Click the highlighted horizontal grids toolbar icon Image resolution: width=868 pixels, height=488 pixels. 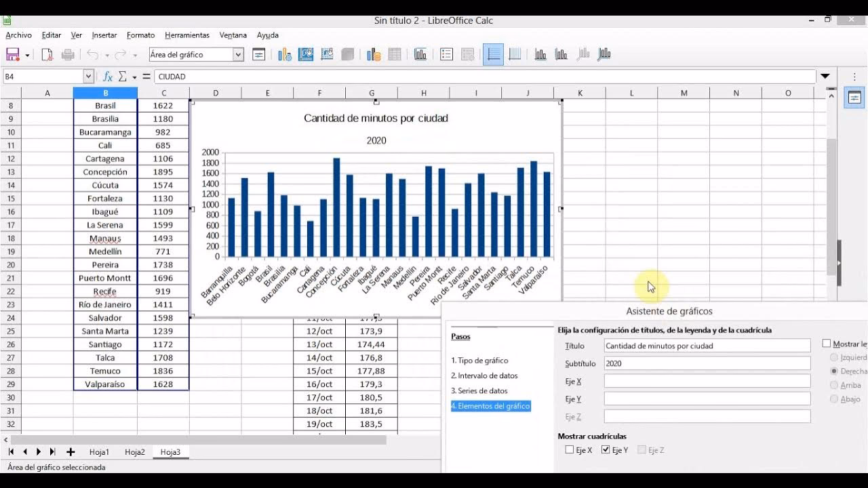click(493, 55)
